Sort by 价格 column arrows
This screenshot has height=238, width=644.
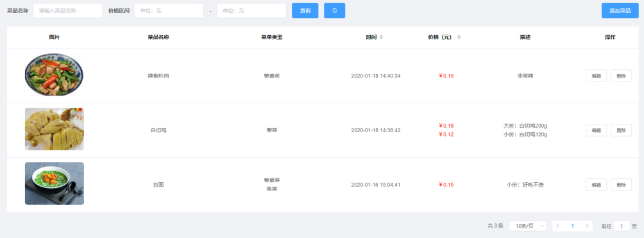coord(459,37)
